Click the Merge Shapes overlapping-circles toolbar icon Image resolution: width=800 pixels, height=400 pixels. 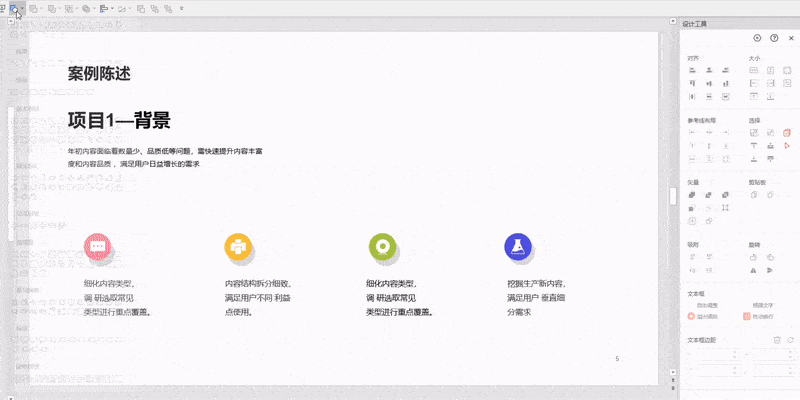coord(86,9)
